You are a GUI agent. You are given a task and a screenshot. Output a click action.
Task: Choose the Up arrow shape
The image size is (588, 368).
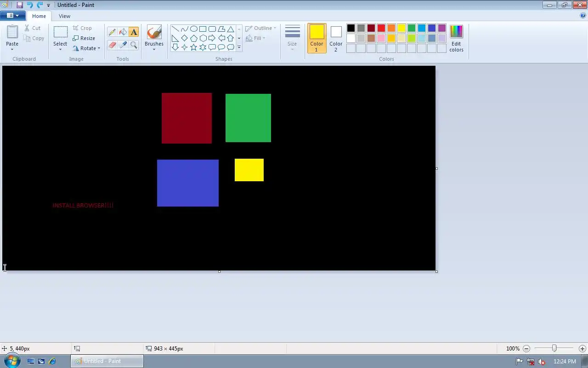pyautogui.click(x=231, y=38)
